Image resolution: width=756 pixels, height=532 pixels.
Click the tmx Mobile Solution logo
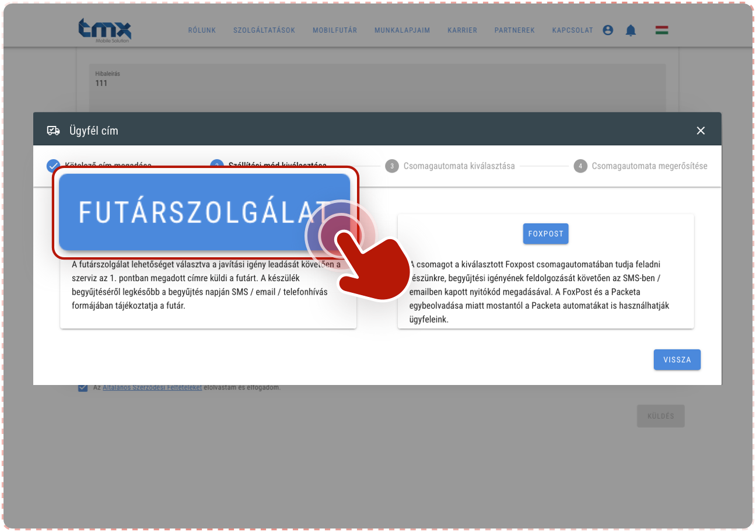105,30
